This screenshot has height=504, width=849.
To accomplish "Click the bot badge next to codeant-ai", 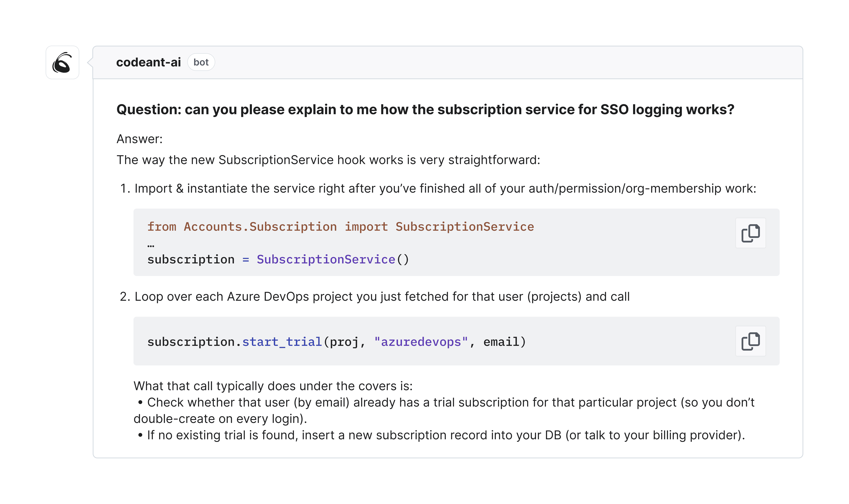I will click(x=201, y=62).
